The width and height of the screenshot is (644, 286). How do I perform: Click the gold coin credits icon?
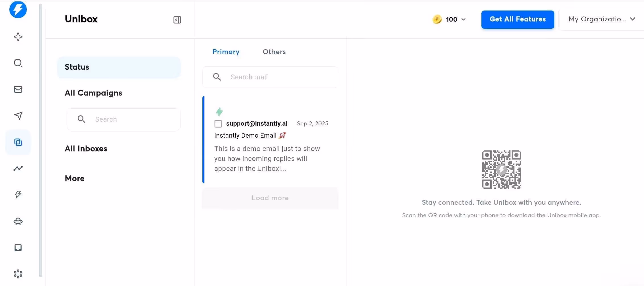point(437,19)
